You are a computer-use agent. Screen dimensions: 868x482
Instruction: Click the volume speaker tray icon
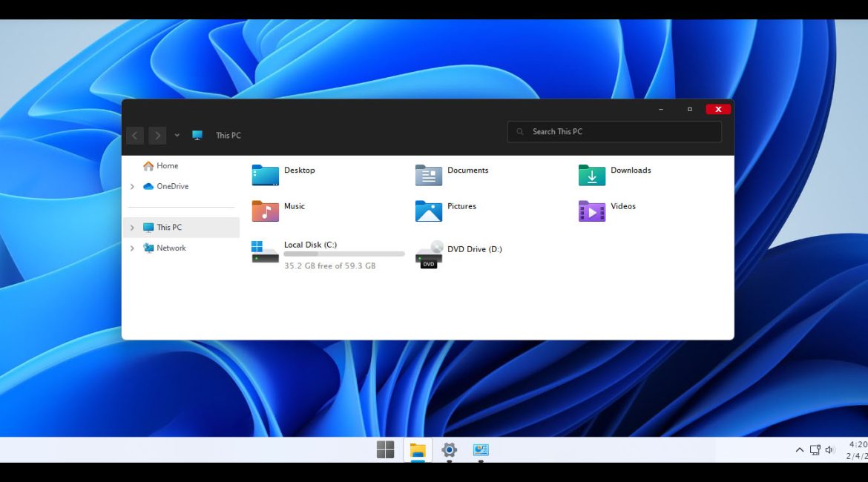tap(830, 450)
